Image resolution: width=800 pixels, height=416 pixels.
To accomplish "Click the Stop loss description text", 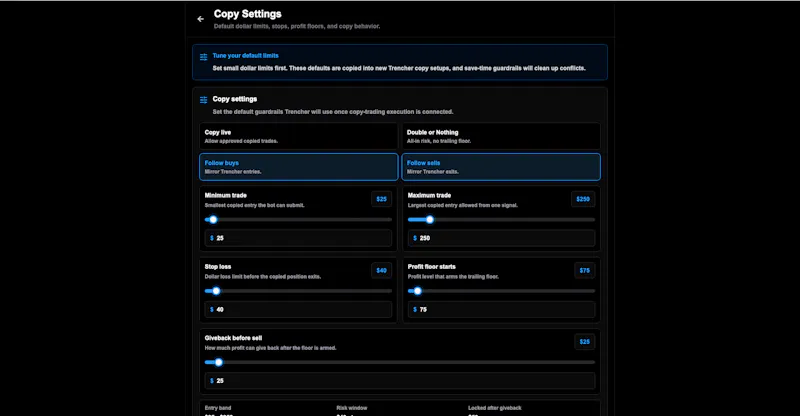I will tap(262, 277).
